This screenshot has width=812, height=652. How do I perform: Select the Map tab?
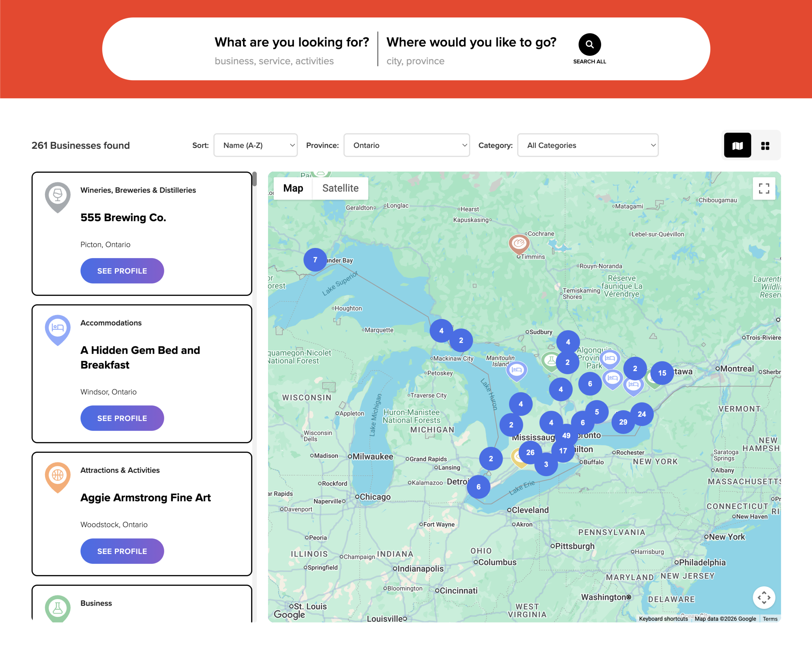[x=293, y=188]
